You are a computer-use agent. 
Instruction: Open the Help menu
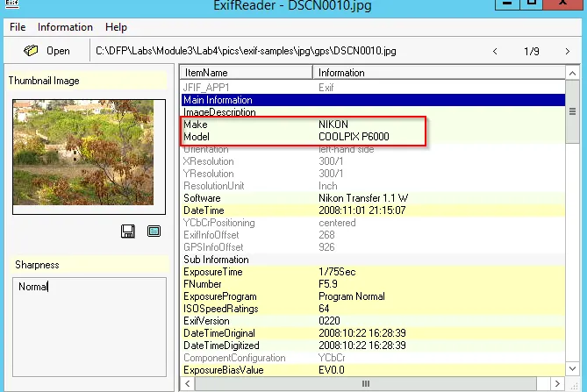[116, 27]
